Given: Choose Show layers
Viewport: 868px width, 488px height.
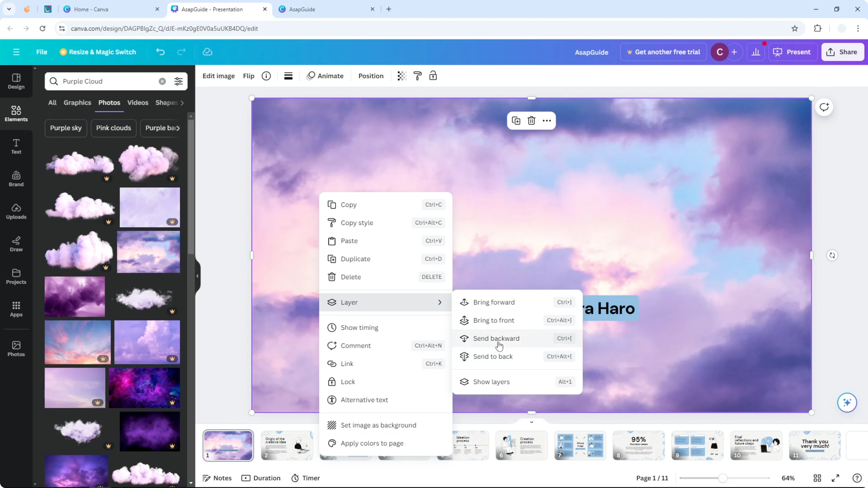Looking at the screenshot, I should click(517, 382).
